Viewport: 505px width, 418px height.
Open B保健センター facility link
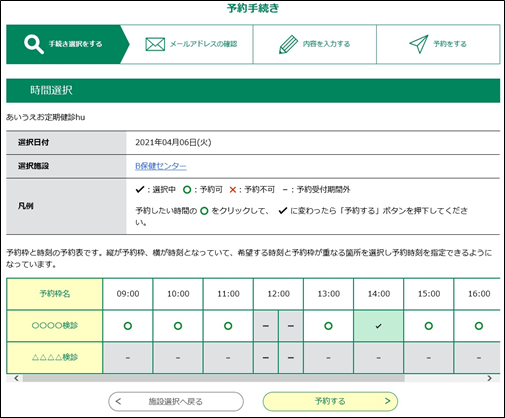tap(161, 166)
